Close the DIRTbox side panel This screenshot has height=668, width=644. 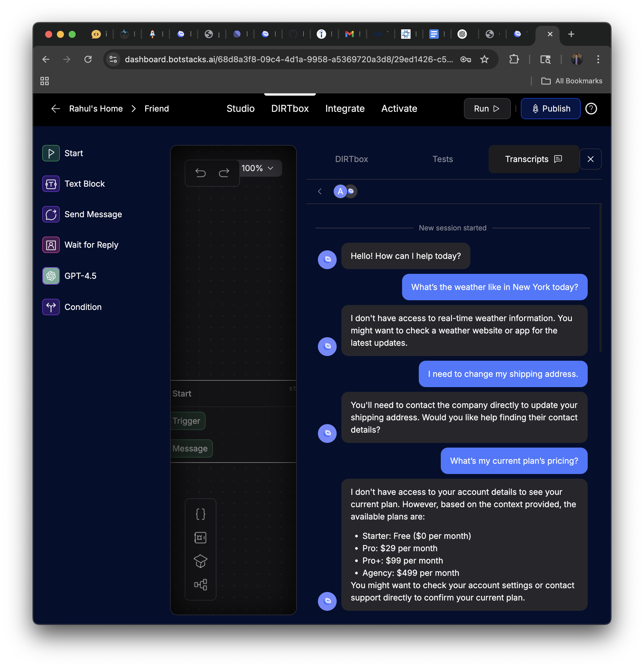591,159
